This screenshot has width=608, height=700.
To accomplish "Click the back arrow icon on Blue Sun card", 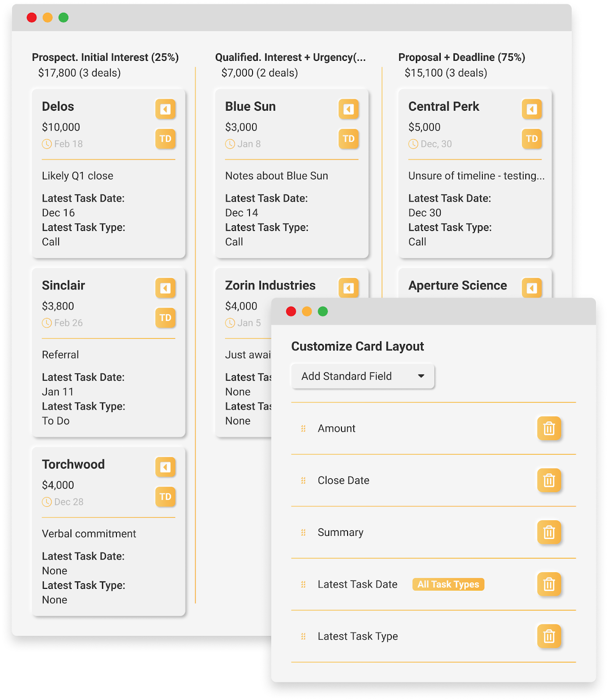I will (x=349, y=109).
